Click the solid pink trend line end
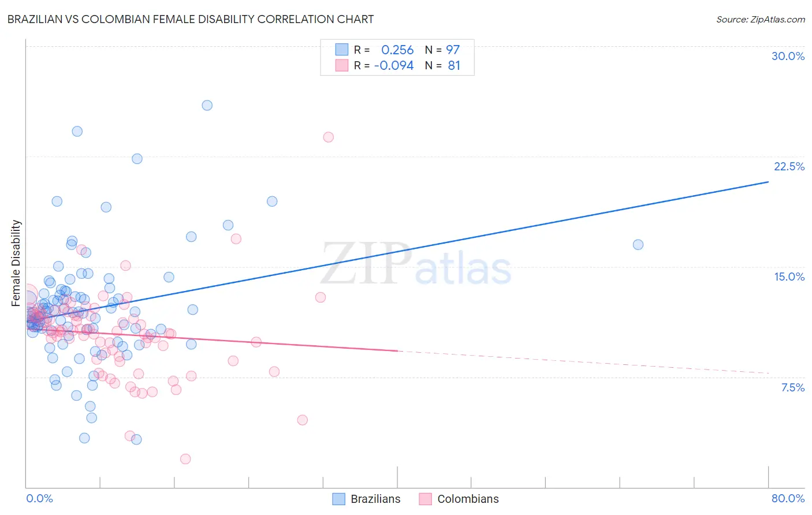The height and width of the screenshot is (515, 812). click(397, 350)
